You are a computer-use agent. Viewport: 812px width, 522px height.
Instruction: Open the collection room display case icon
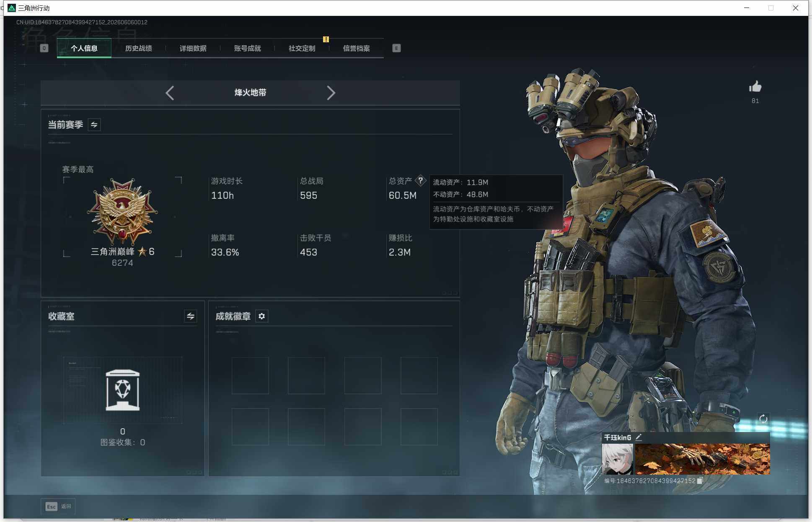click(x=122, y=390)
